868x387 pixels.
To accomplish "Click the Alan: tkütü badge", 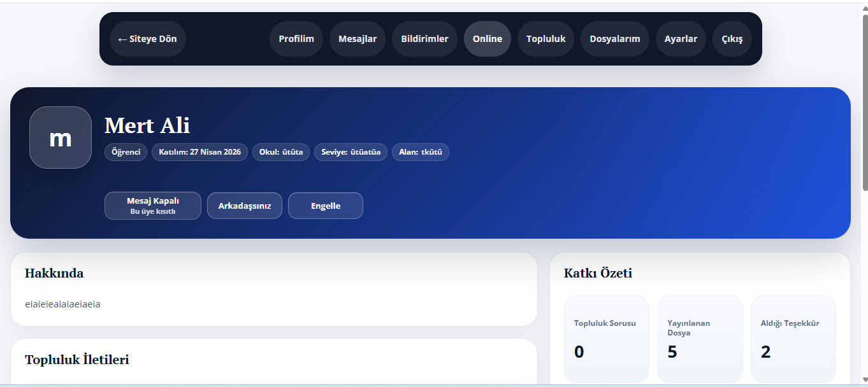I will click(421, 152).
